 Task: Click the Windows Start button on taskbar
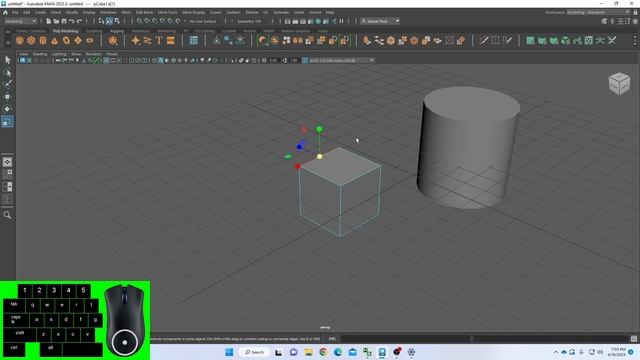(x=229, y=352)
